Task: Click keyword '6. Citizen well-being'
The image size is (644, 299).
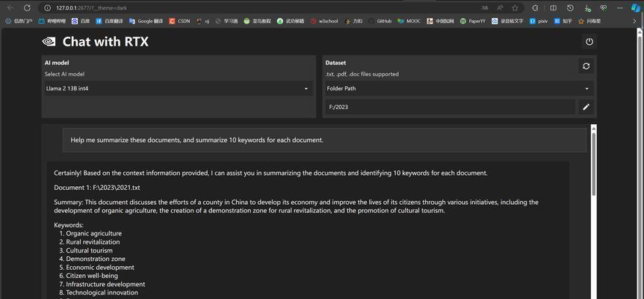Action: click(88, 276)
